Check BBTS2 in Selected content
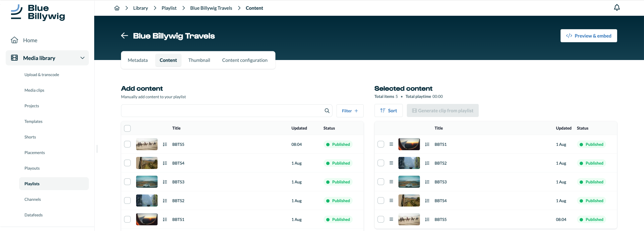The image size is (644, 231). [381, 163]
